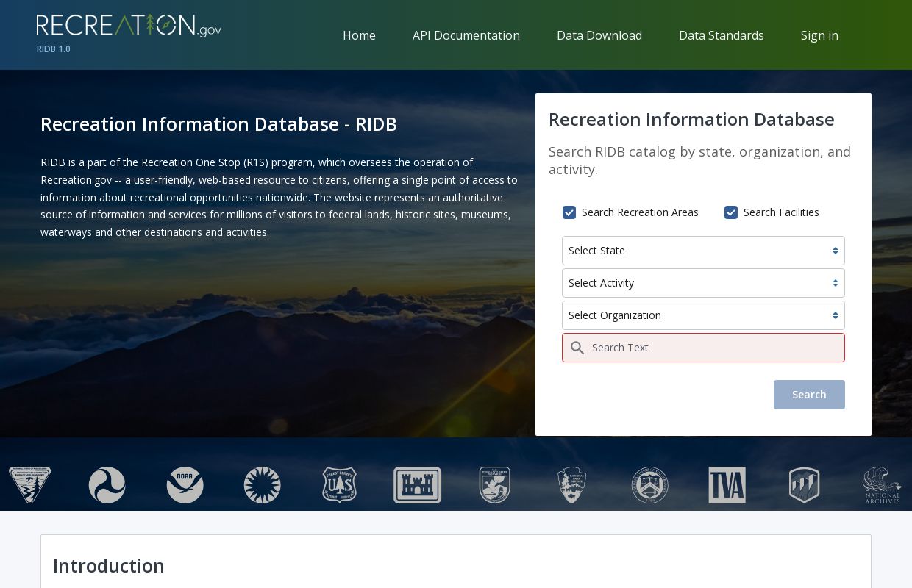The image size is (912, 588).
Task: Select the Bureau of Reclamation logo
Action: 805,485
